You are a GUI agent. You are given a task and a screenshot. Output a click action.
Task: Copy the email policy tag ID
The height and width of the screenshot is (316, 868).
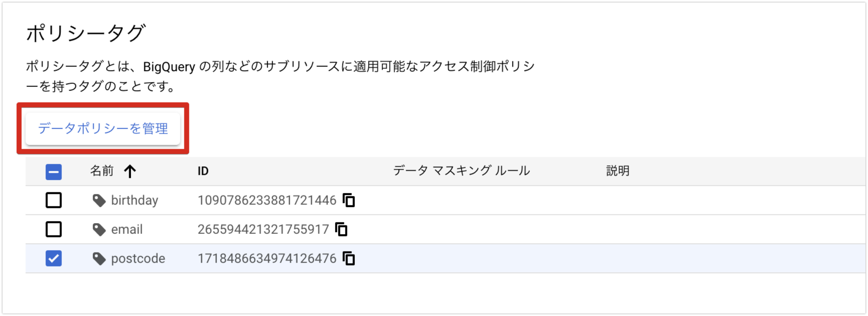342,229
